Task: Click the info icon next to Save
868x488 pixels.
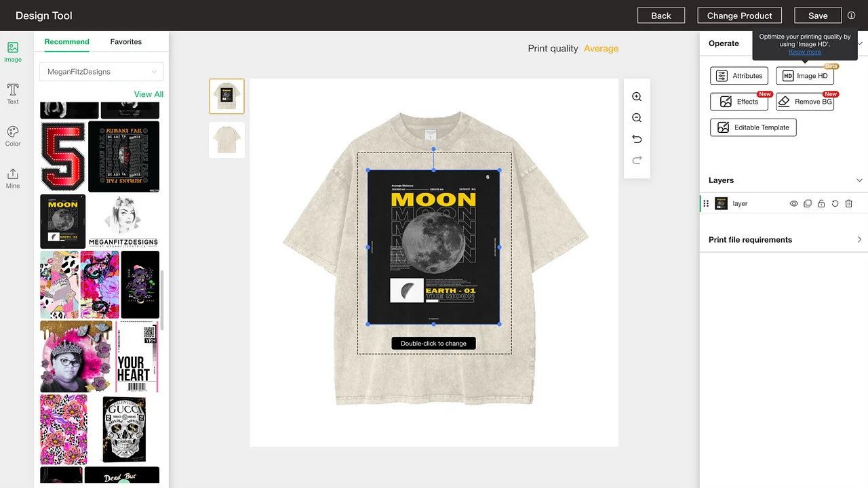Action: (851, 16)
